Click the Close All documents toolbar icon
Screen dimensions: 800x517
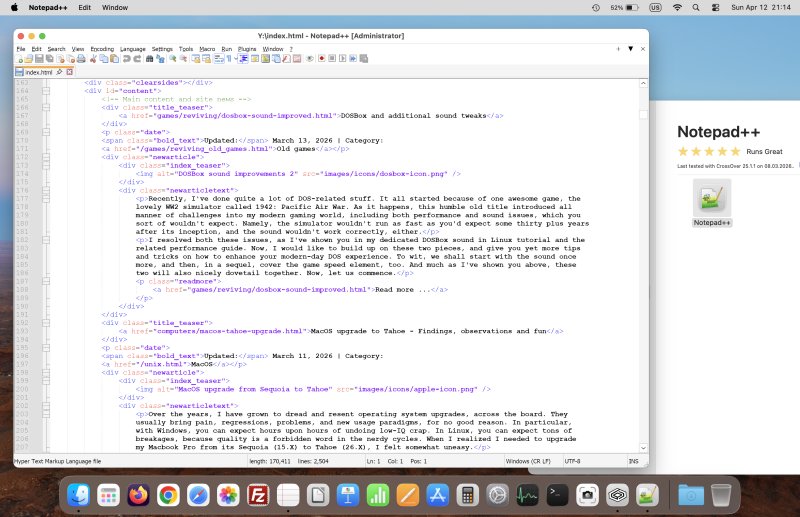coord(70,59)
